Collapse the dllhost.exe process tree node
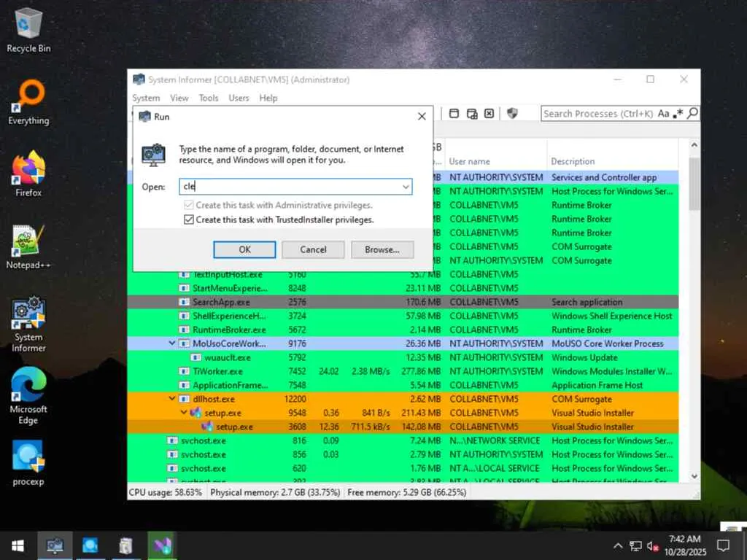Image resolution: width=747 pixels, height=560 pixels. click(172, 399)
